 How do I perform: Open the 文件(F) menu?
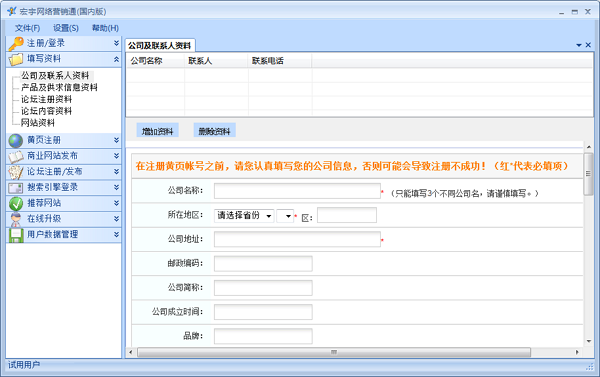tap(27, 28)
